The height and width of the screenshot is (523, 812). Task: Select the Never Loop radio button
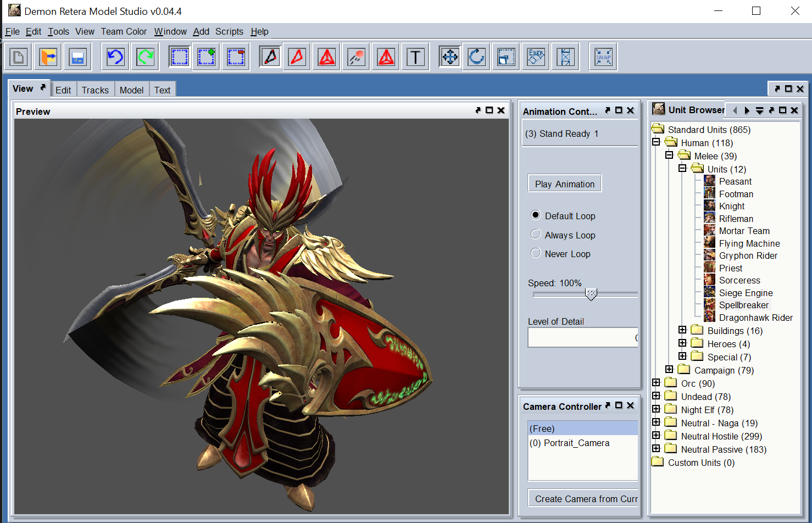536,253
